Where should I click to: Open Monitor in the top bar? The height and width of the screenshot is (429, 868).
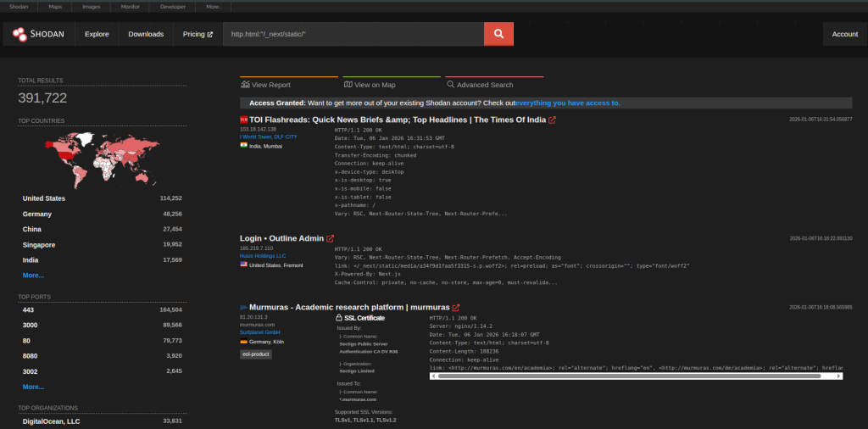coord(130,7)
